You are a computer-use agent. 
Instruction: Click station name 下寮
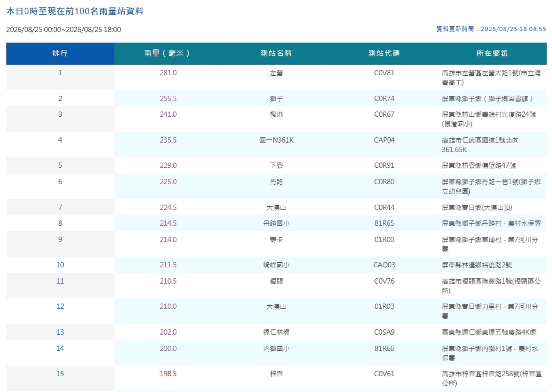tap(276, 166)
